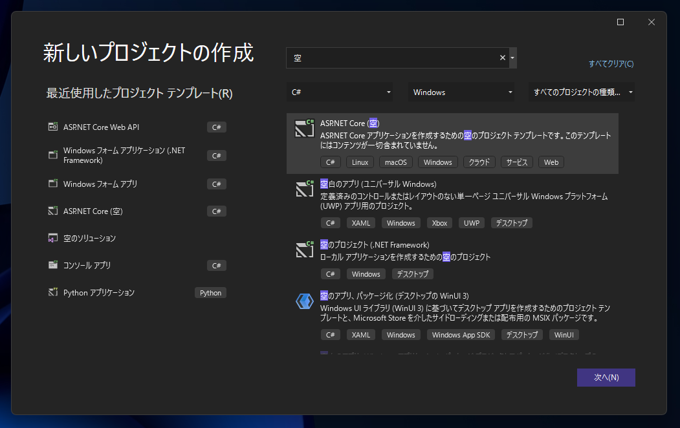Open the Windows platform filter dropdown
Viewport: 680px width, 428px height.
(x=461, y=92)
